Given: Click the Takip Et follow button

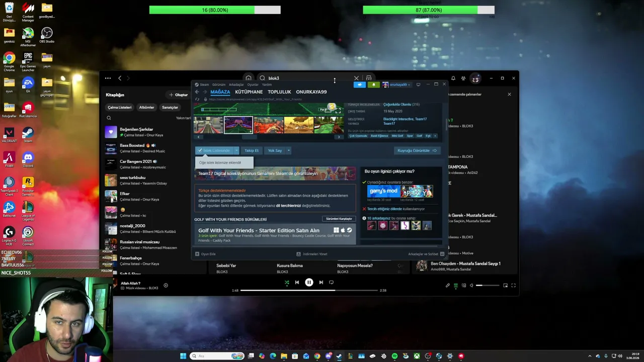Looking at the screenshot, I should click(252, 150).
